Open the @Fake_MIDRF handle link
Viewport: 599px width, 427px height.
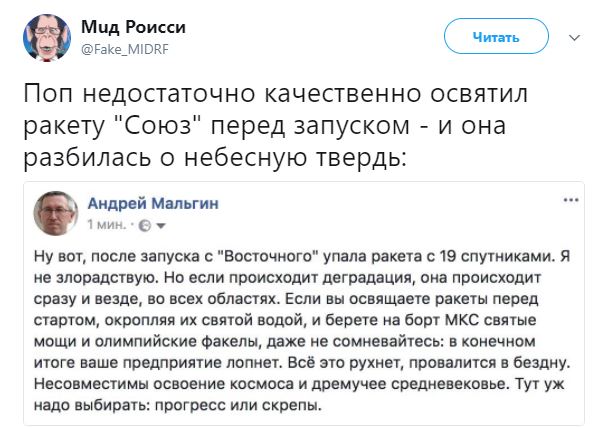pos(125,49)
